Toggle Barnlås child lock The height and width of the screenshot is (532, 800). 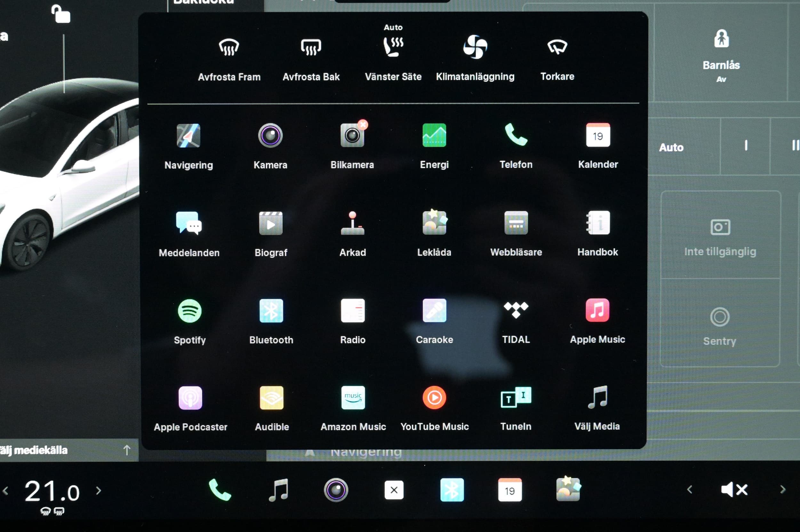pyautogui.click(x=721, y=56)
